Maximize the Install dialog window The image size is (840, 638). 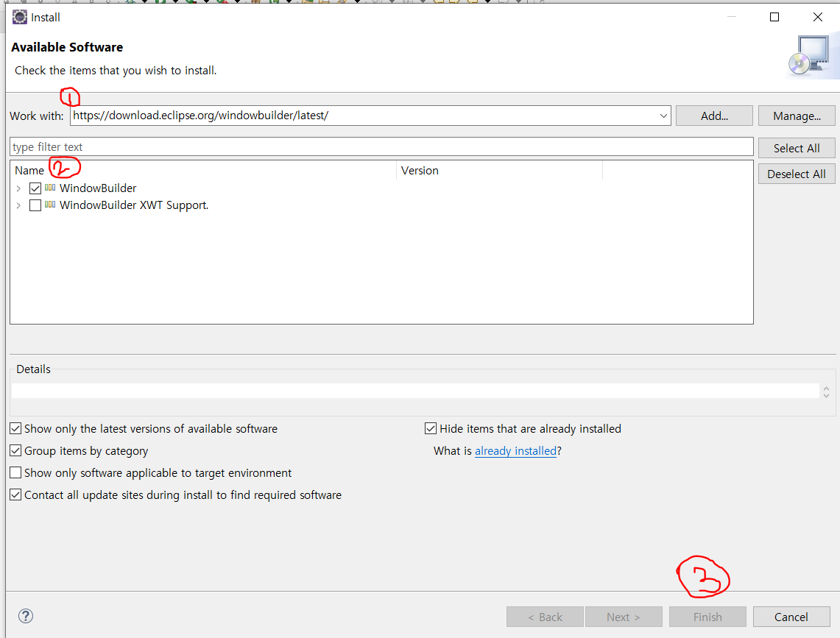pyautogui.click(x=774, y=17)
